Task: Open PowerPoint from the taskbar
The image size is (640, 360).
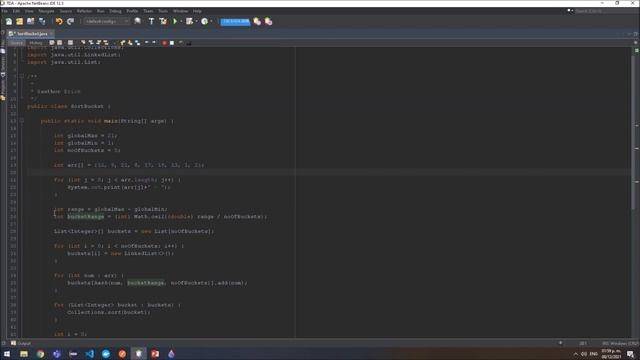Action: (x=155, y=354)
